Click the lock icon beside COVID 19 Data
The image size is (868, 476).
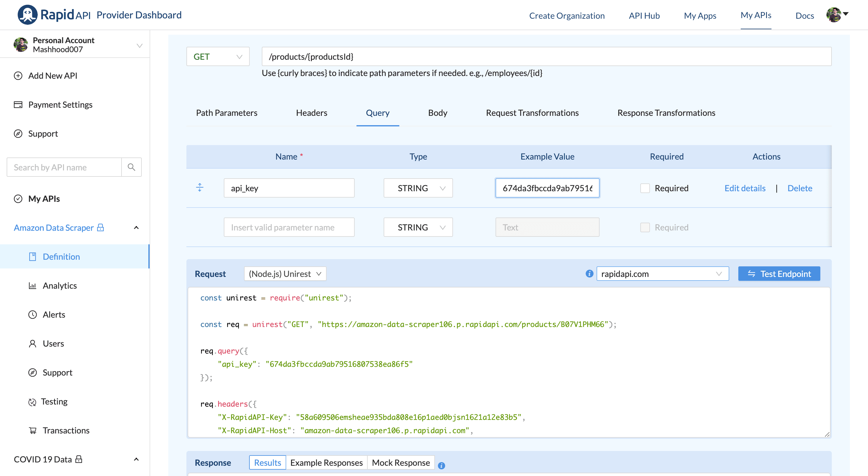(x=79, y=459)
